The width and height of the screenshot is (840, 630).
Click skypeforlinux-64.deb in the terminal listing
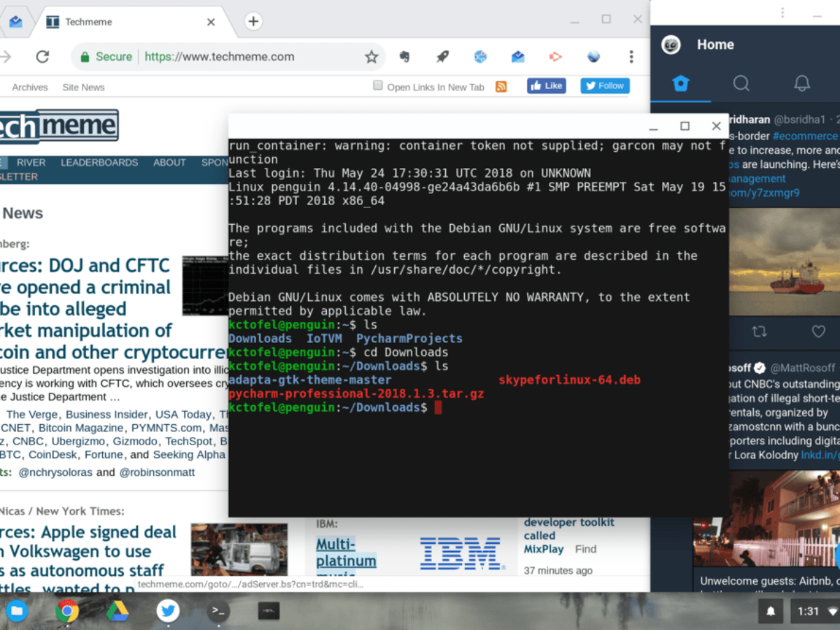point(570,380)
